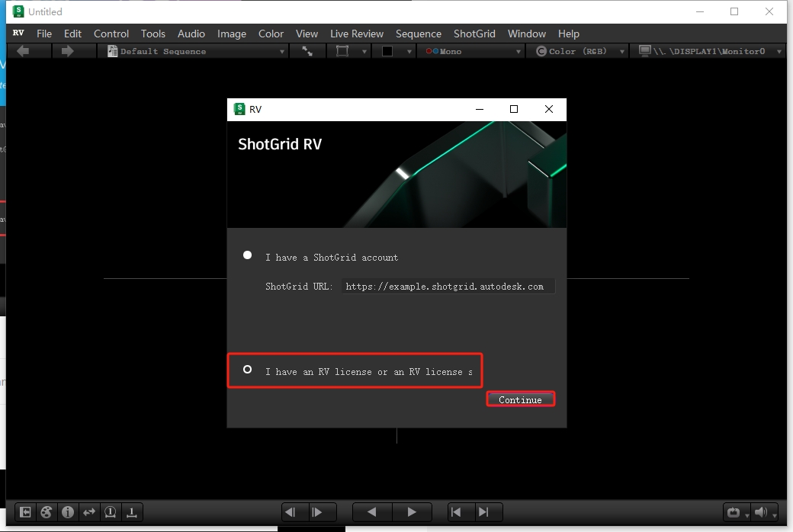Click the forward navigation arrow in toolbar
Viewport: 793px width, 532px height.
pyautogui.click(x=67, y=51)
